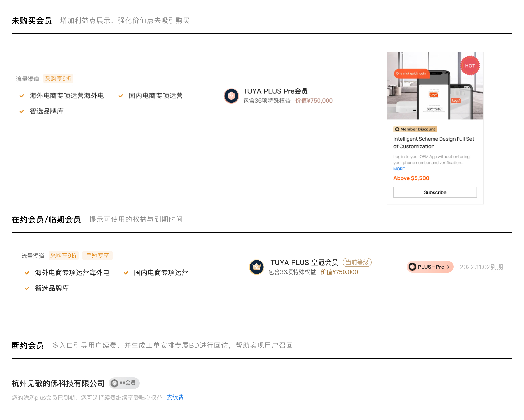The image size is (524, 420).
Task: Click the 采购享9折 tag in the top section
Action: click(58, 79)
